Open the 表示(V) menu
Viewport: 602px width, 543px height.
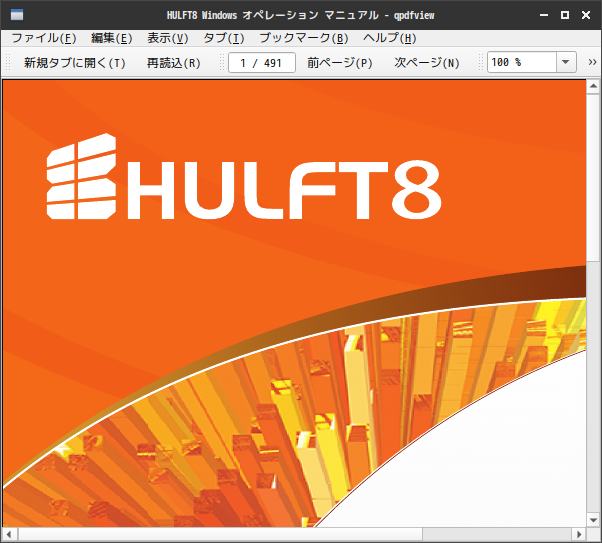coord(167,38)
